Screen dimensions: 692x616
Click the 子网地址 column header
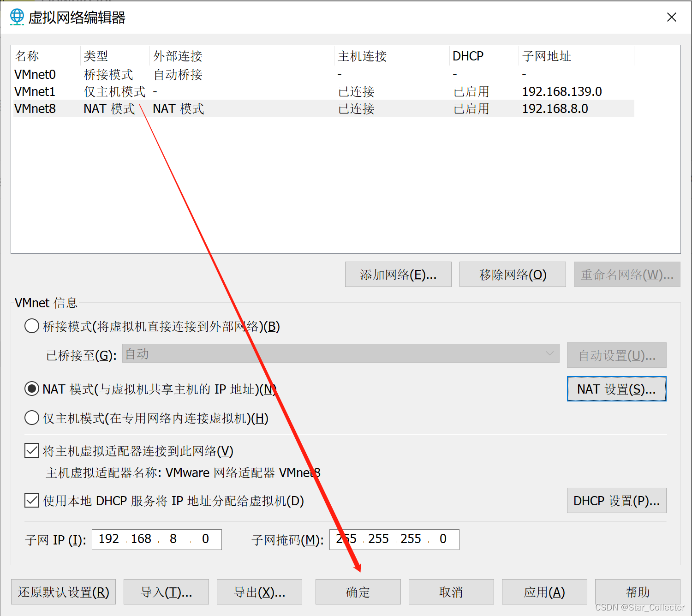577,56
